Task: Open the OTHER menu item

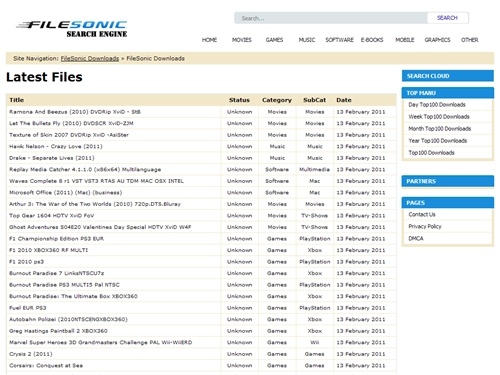Action: tap(470, 40)
